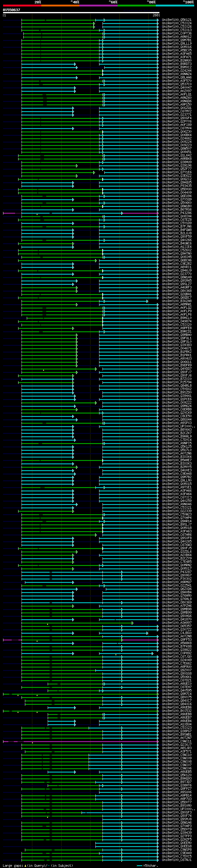The width and height of the screenshot is (197, 868).
Task: Click the UniRef100_B9T3D7 label
Action: pos(176,782)
